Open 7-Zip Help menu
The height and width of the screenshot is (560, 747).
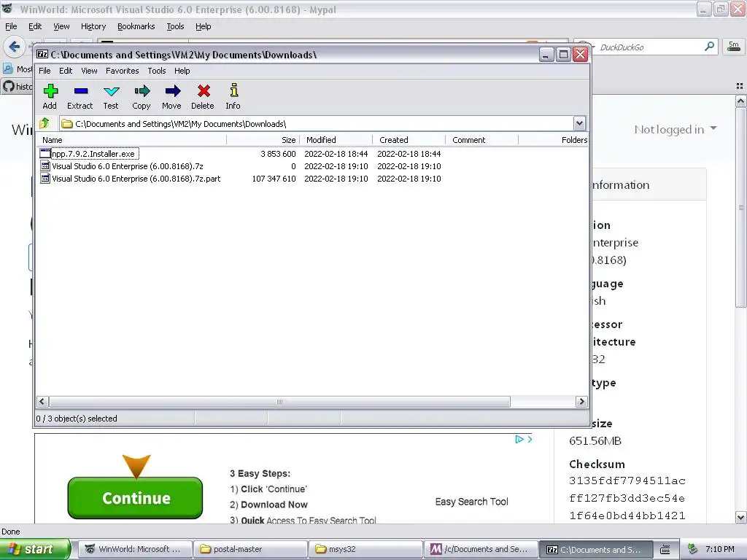point(182,71)
